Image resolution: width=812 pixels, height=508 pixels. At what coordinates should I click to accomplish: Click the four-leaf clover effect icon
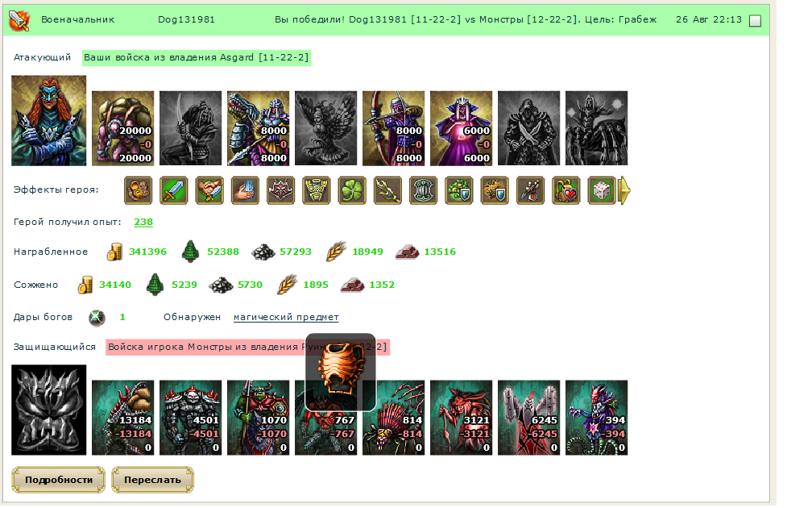click(352, 190)
